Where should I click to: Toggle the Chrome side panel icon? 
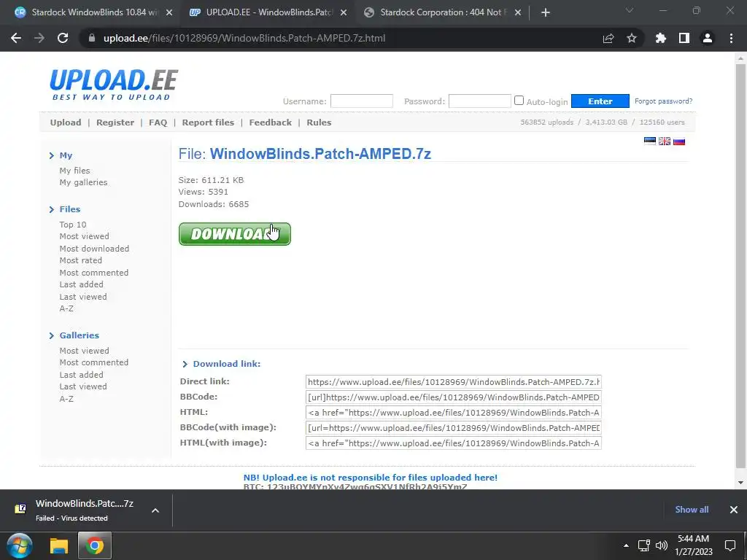pos(684,38)
